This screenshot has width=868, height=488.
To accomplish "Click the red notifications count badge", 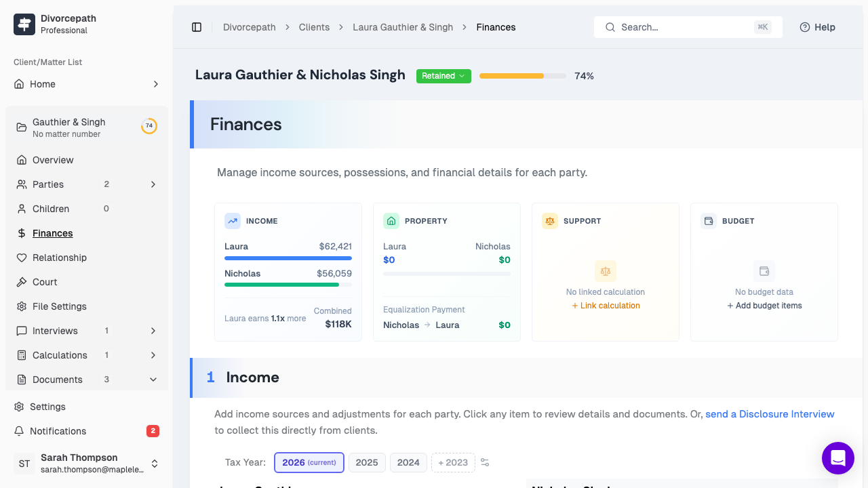I will click(x=153, y=431).
